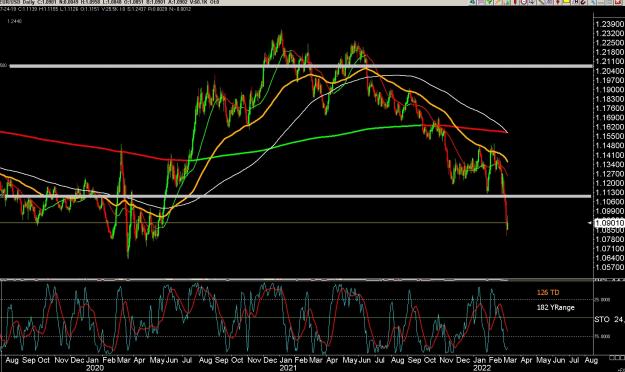Select the upper white horizontal resistance line

301,66
